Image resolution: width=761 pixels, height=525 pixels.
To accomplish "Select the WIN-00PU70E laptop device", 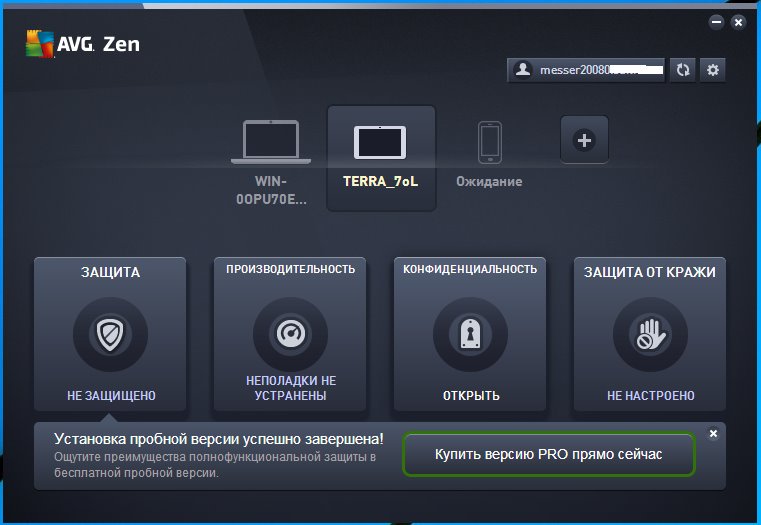I will (271, 142).
